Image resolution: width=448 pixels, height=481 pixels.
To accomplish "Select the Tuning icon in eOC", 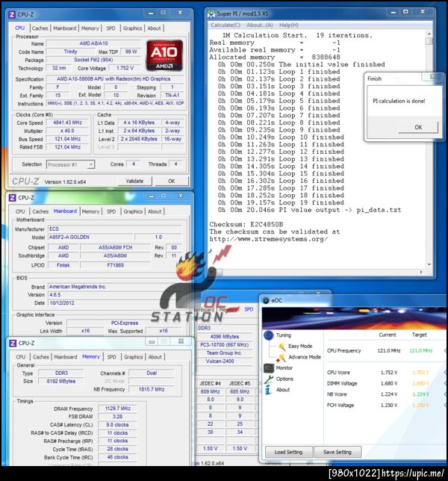I will pos(269,335).
